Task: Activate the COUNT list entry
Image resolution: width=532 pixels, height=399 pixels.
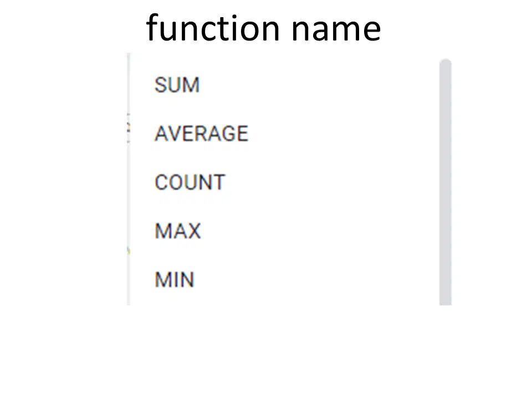Action: coord(190,182)
